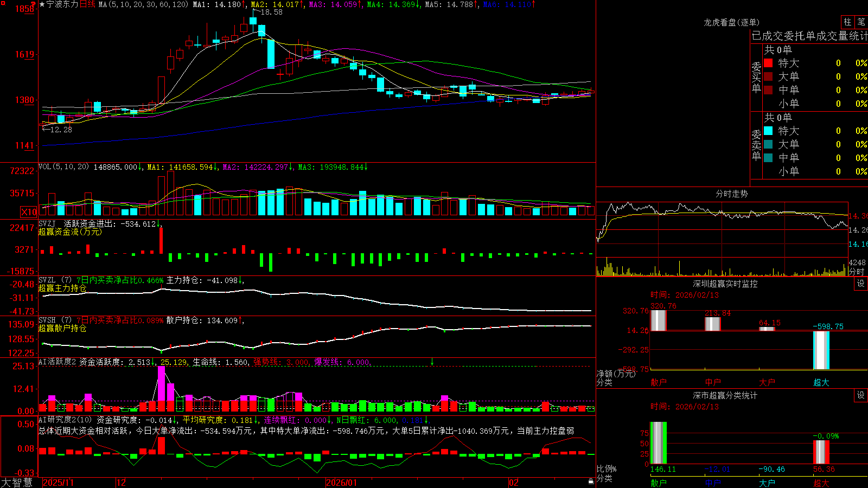The image size is (868, 488).
Task: Click the X10 volume scale marker
Action: 29,212
